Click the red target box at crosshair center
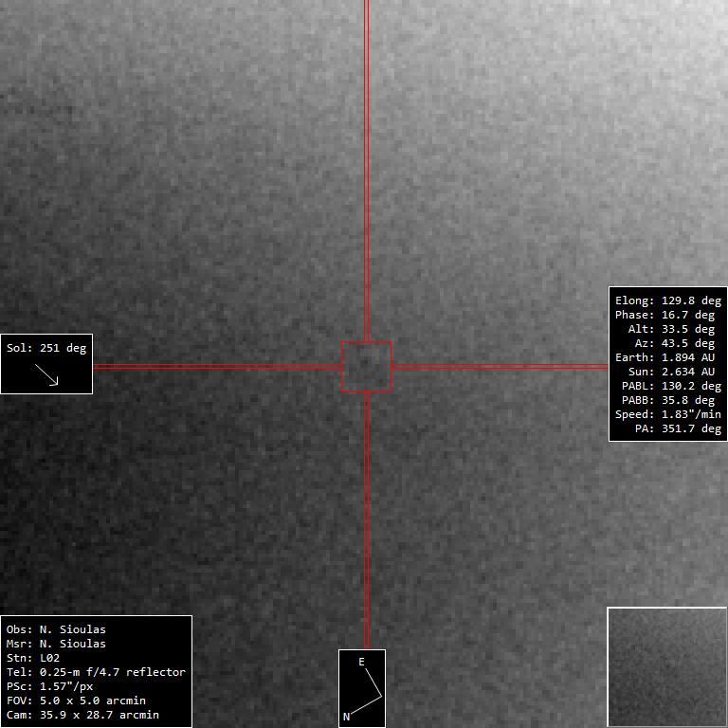This screenshot has height=728, width=728. click(366, 366)
